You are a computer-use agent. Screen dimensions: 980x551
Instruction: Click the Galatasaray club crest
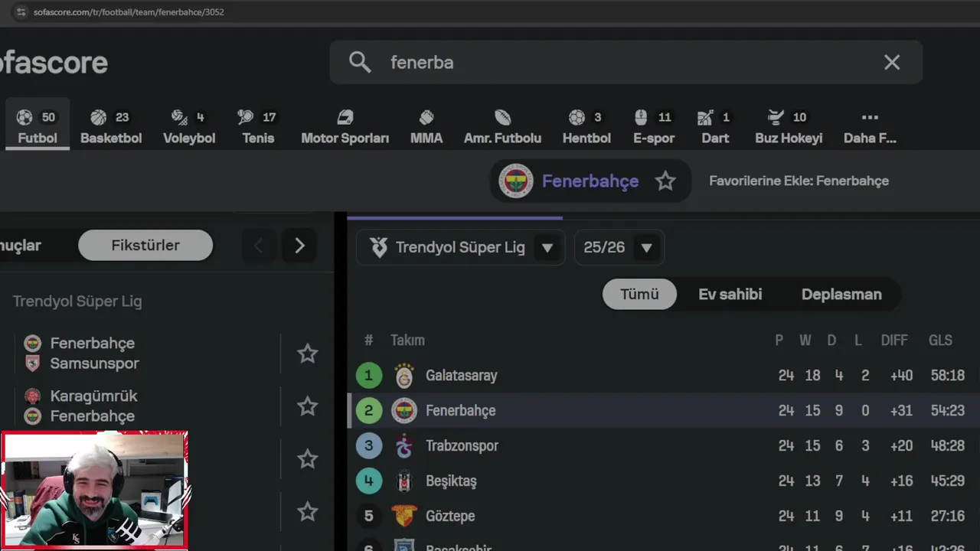pyautogui.click(x=404, y=376)
